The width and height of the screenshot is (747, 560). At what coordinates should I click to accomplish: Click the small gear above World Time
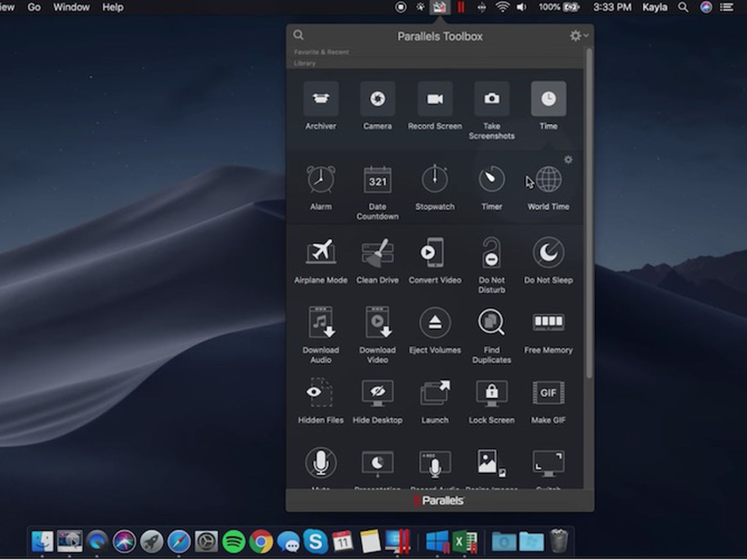(568, 160)
